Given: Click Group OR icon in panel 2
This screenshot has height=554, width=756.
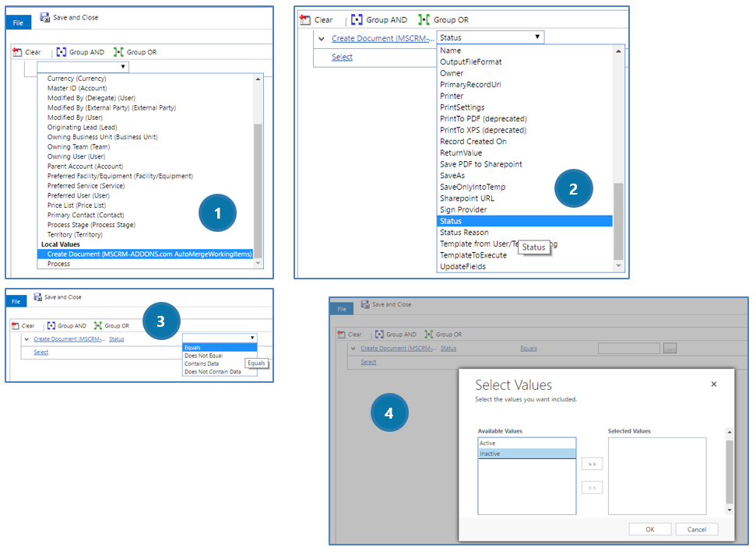Looking at the screenshot, I should point(424,19).
